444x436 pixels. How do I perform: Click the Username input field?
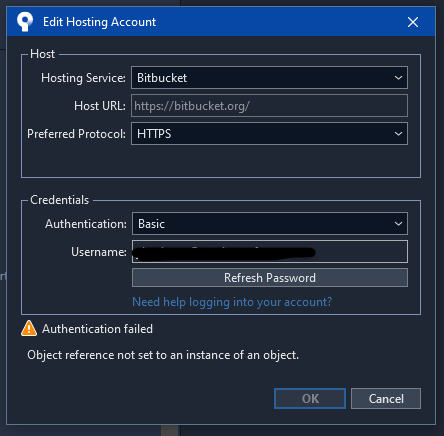pos(270,252)
